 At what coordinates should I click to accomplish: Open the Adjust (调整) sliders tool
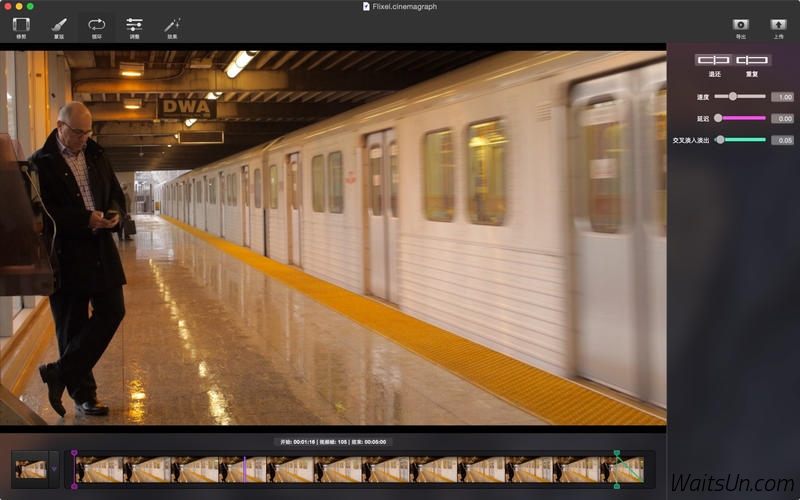click(x=134, y=28)
